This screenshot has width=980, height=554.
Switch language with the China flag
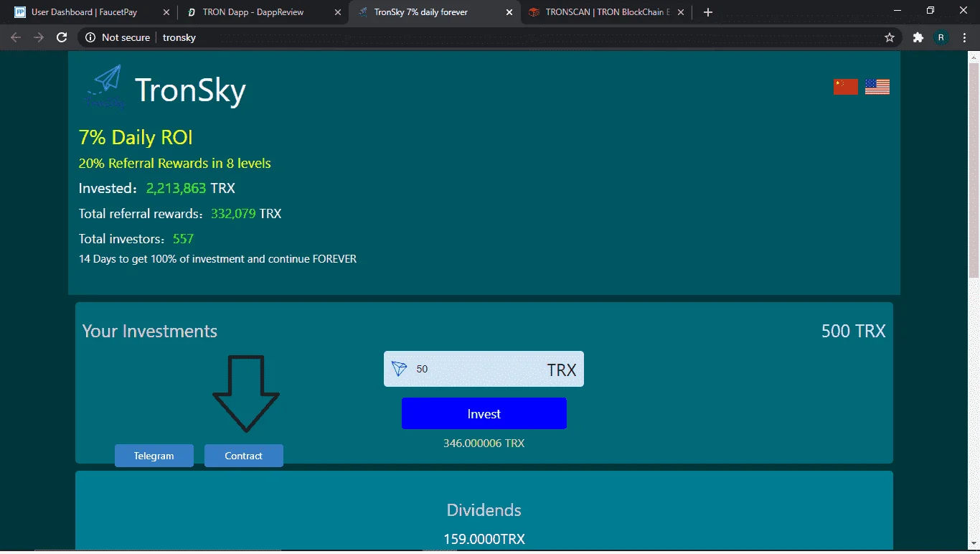pyautogui.click(x=846, y=87)
